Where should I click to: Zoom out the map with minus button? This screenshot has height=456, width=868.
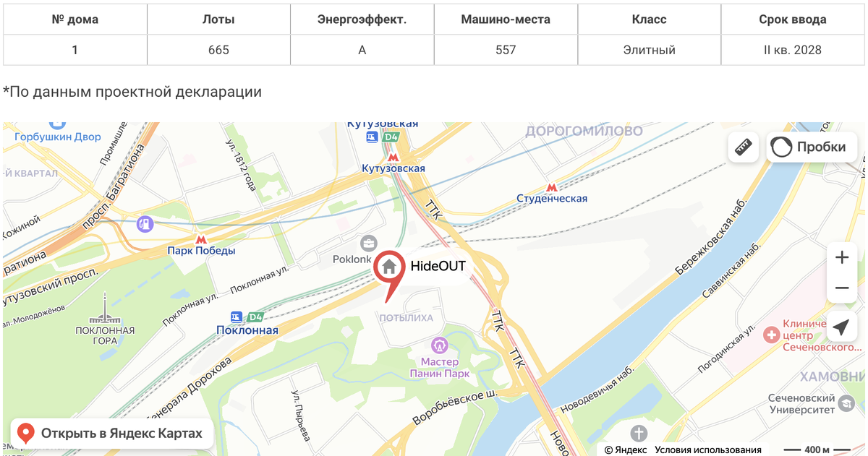842,288
